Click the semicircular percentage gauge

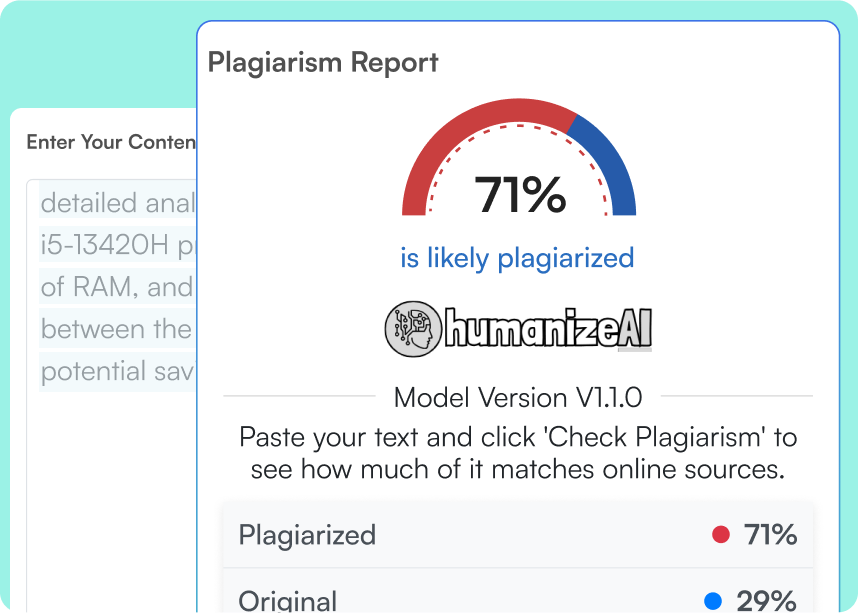(x=518, y=160)
